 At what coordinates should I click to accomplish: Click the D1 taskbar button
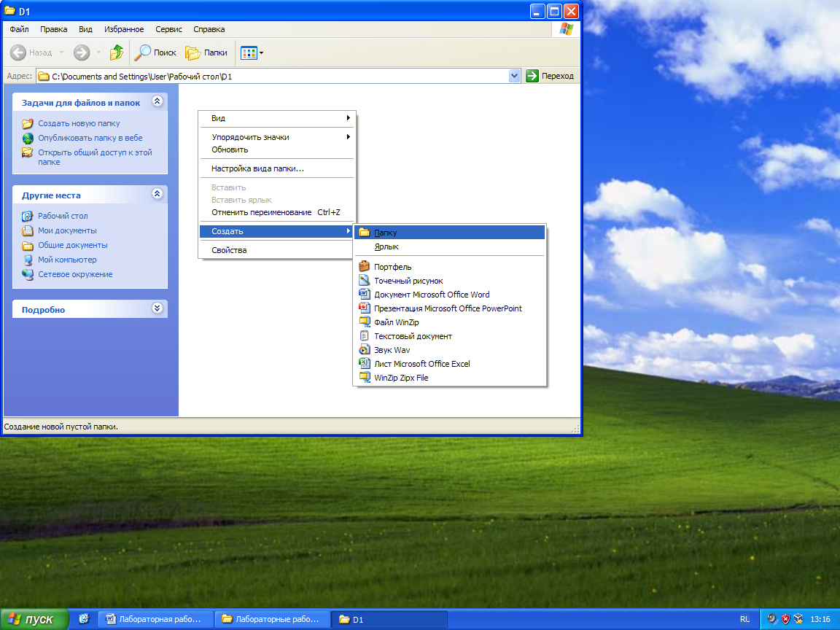(389, 619)
